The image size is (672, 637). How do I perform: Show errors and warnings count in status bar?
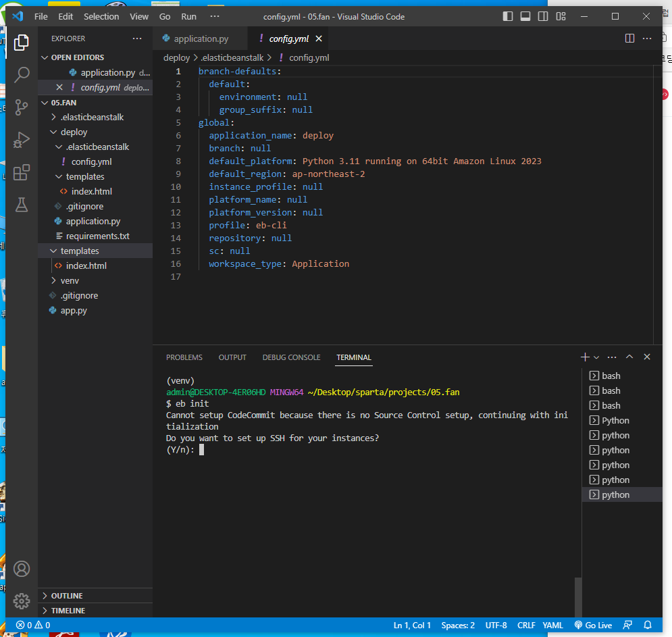click(33, 625)
